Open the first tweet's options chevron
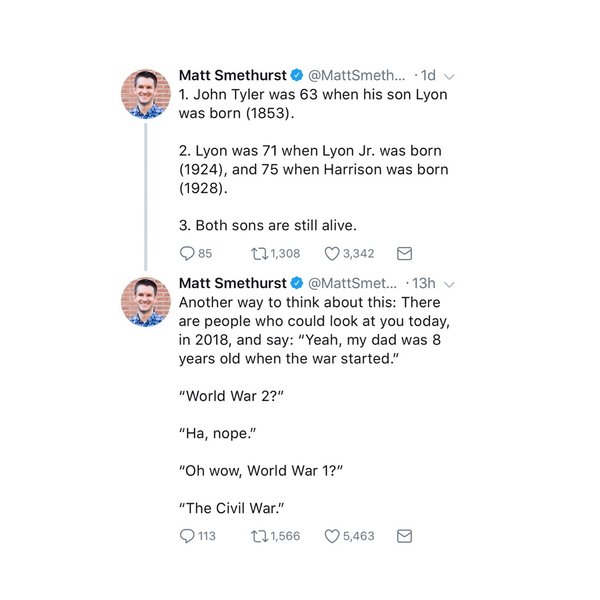The width and height of the screenshot is (600, 600). click(x=449, y=76)
